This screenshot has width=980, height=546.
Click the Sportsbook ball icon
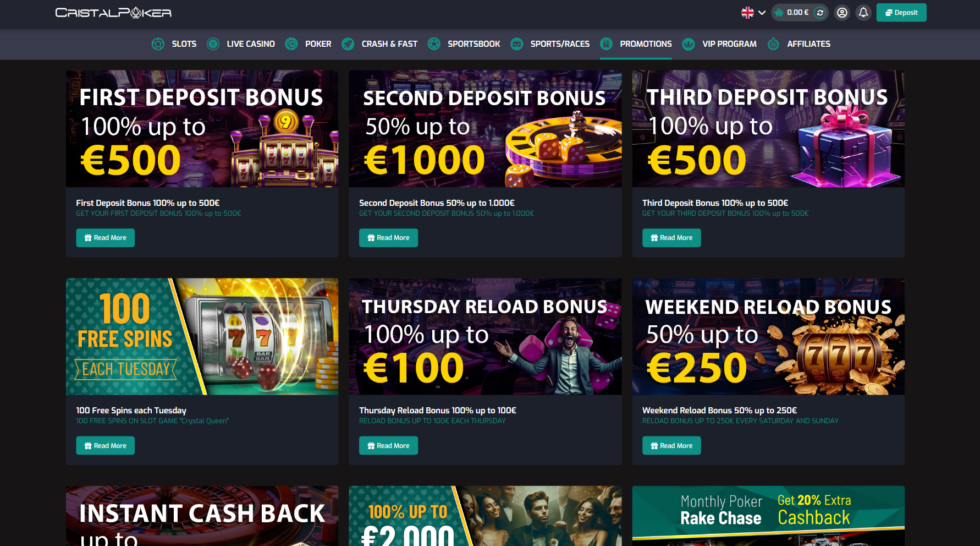pyautogui.click(x=434, y=44)
